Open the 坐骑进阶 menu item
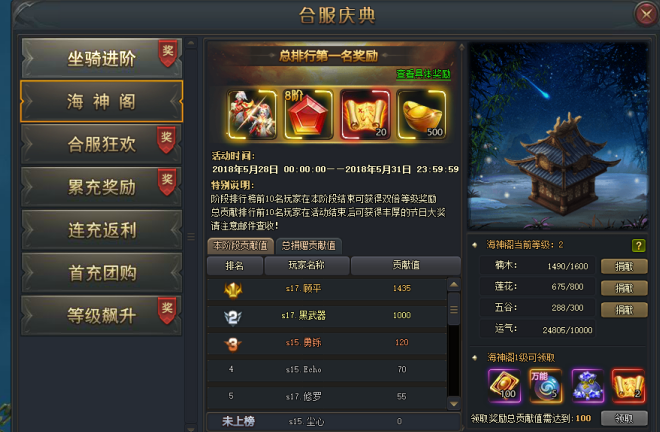 (101, 58)
